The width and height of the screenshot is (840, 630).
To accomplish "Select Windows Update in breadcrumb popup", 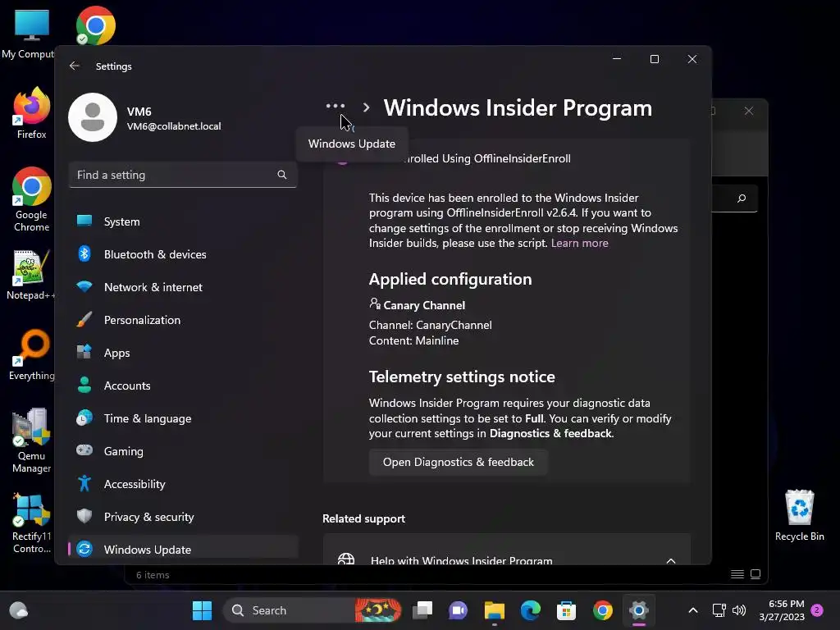I will click(x=351, y=144).
